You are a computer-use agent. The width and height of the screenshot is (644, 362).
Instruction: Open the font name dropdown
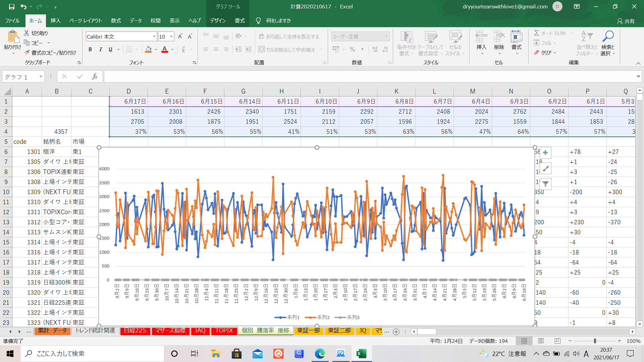click(154, 37)
